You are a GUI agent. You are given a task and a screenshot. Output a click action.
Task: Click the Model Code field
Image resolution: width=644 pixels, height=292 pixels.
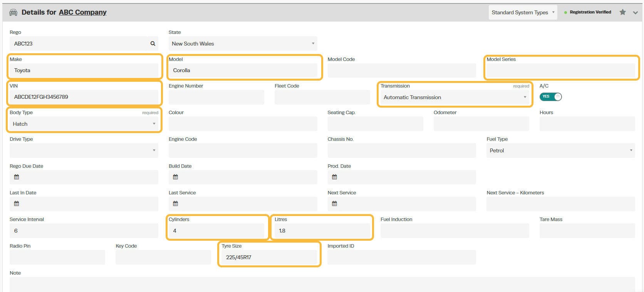[x=402, y=70]
